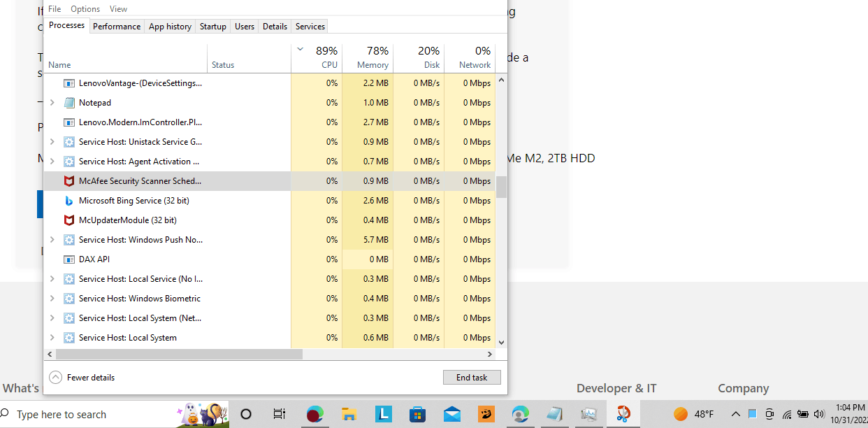868x428 pixels.
Task: Select the McAfee Security Scanner Sched... row
Action: coord(270,181)
